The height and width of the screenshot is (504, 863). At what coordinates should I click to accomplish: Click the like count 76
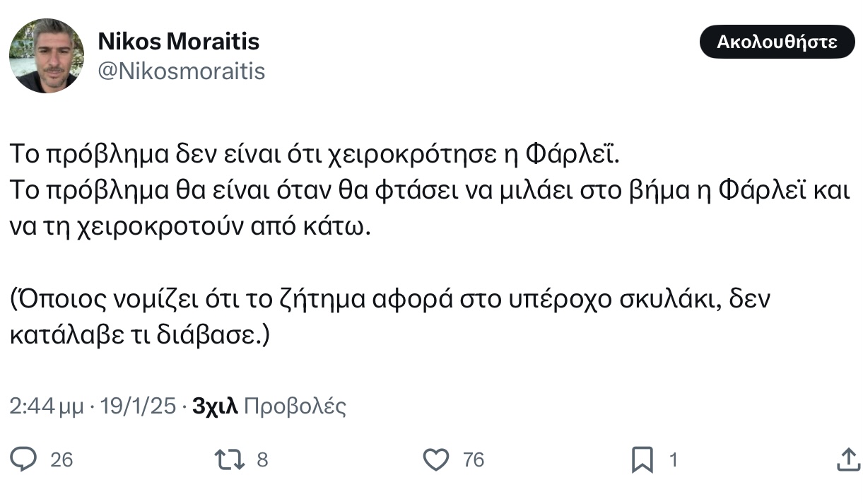[x=474, y=460]
